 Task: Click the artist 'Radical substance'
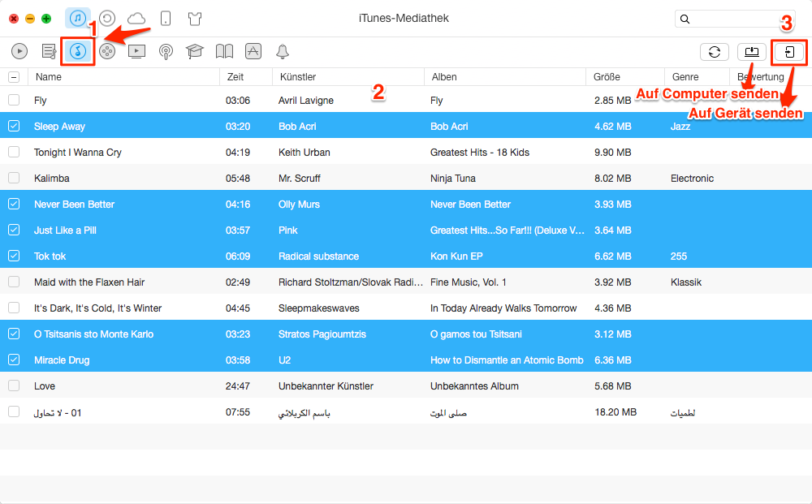pos(318,256)
